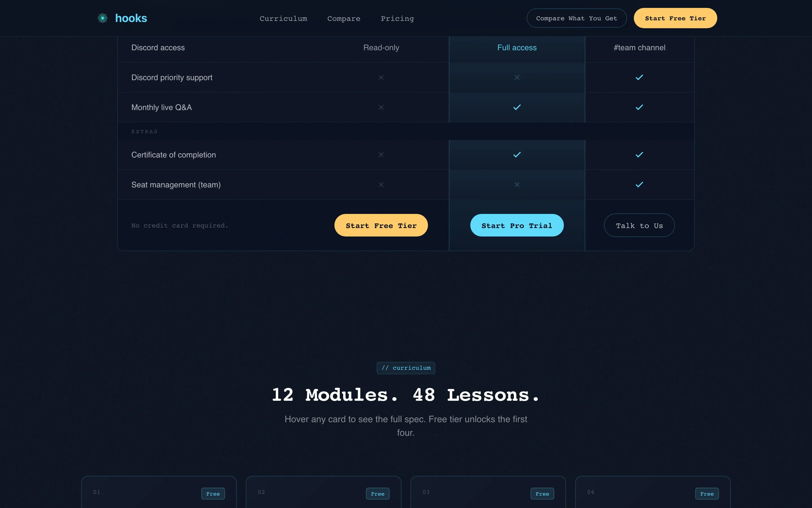
Task: Click the No credit card required note
Action: [180, 225]
